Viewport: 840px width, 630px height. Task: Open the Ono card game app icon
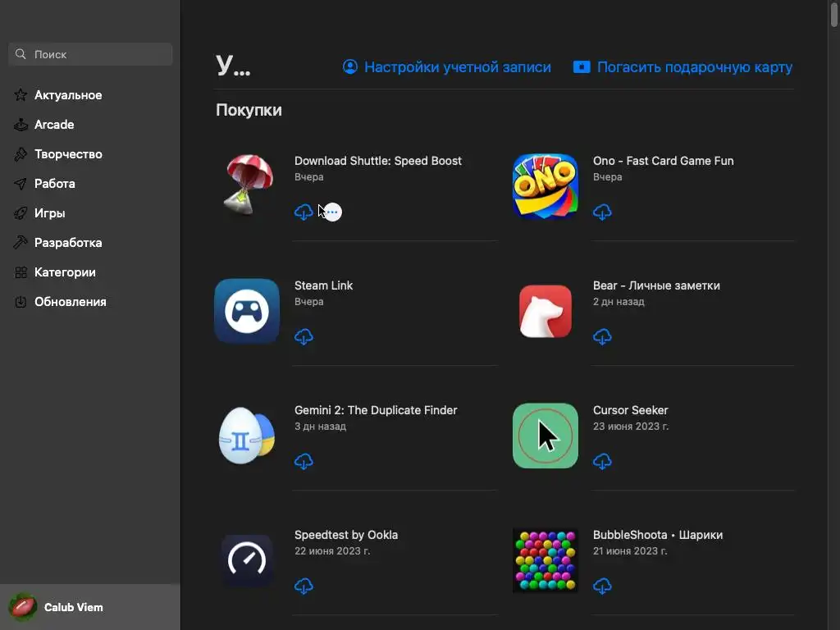point(546,186)
